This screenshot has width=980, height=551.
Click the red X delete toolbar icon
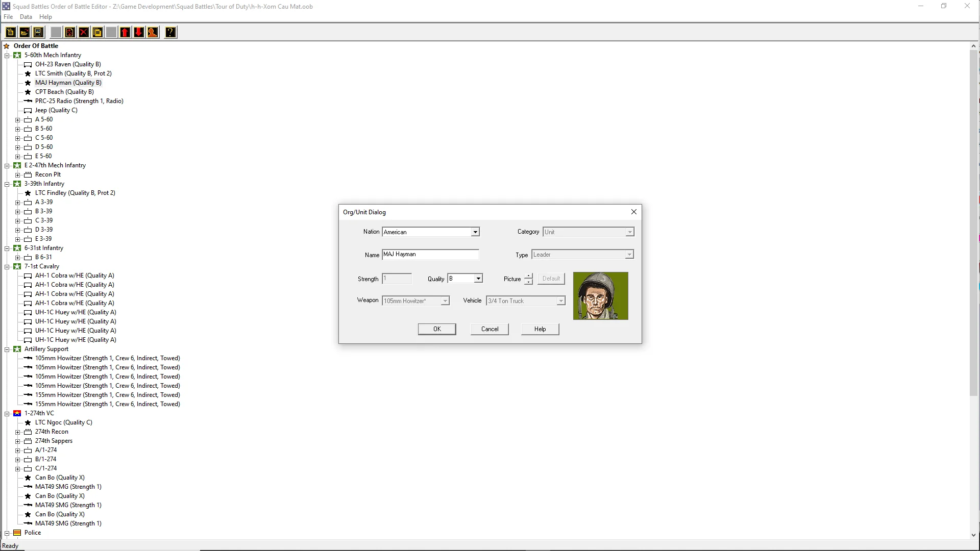tap(84, 33)
